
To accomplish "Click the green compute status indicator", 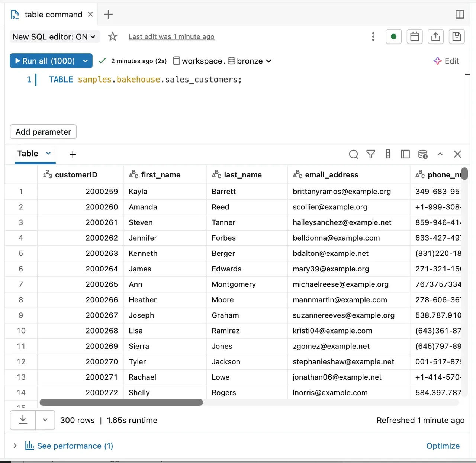I will click(393, 36).
